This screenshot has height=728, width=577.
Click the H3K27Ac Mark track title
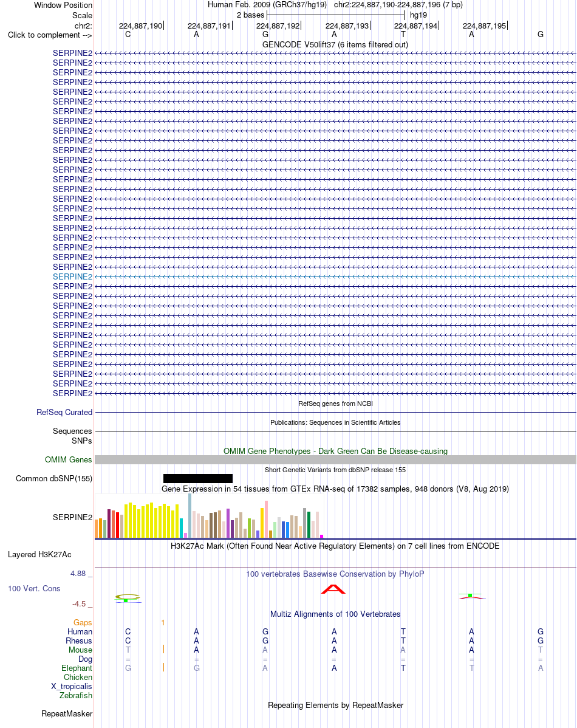[335, 546]
